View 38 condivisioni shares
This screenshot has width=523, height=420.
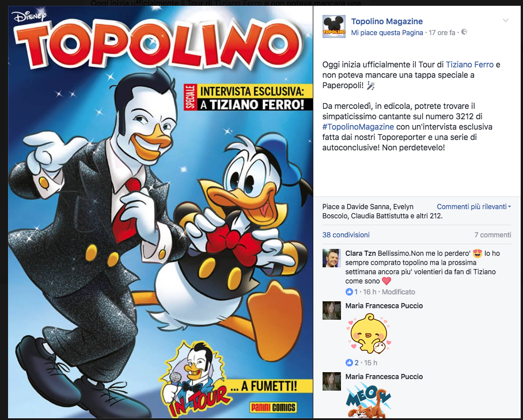point(346,235)
